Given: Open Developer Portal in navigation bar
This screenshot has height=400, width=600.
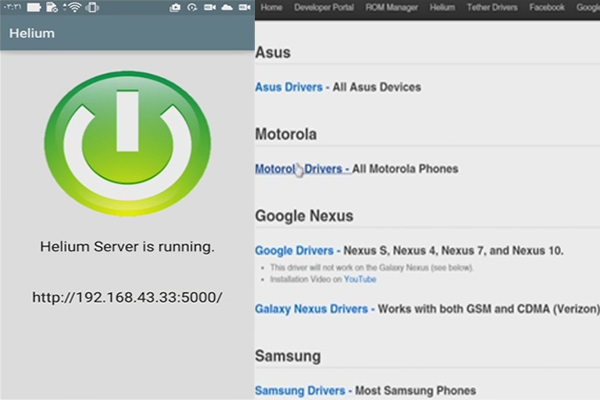Looking at the screenshot, I should [x=324, y=7].
